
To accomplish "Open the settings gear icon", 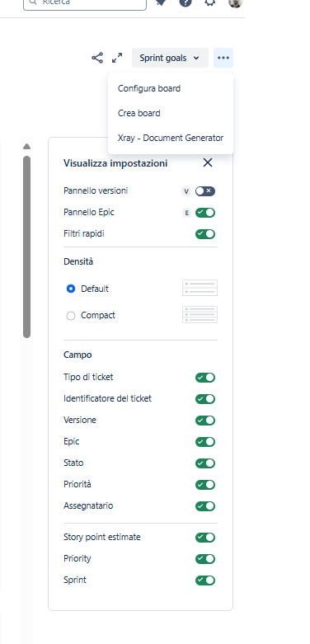I will 210,2.
